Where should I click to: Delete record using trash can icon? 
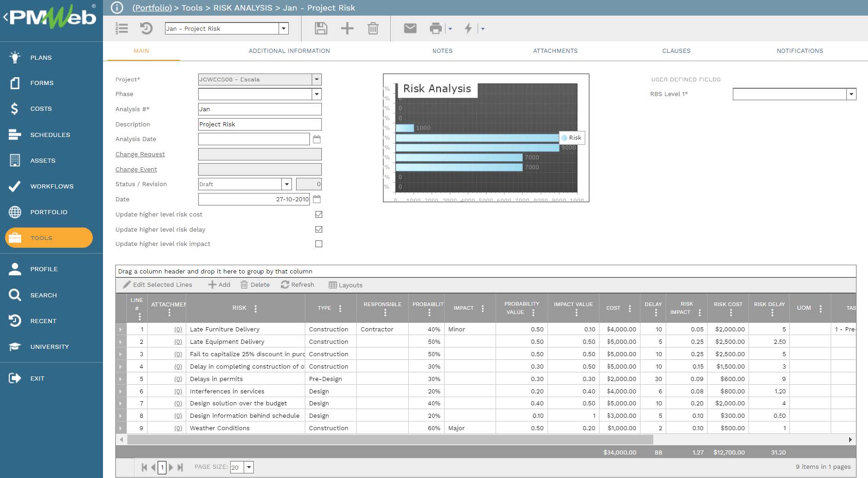[373, 28]
